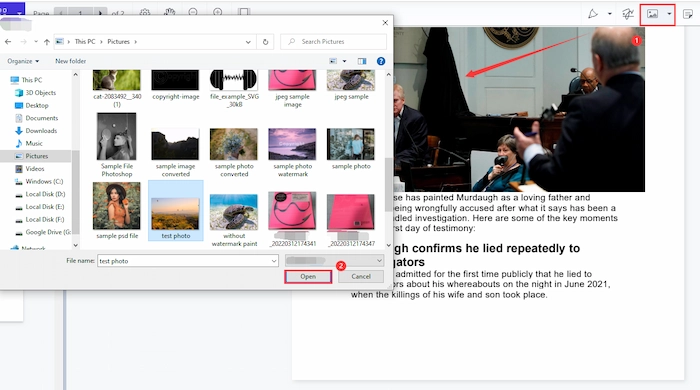Click the File name text box
This screenshot has height=390, width=700.
click(183, 261)
